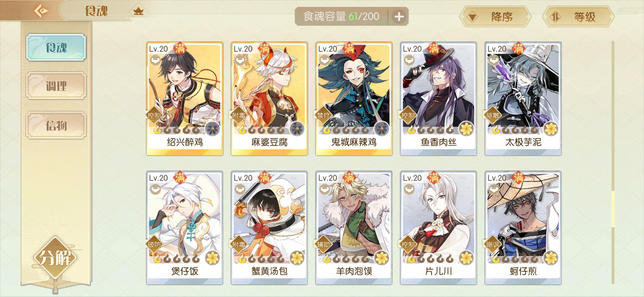Open the 信物 tab
The image size is (644, 297).
pos(56,125)
